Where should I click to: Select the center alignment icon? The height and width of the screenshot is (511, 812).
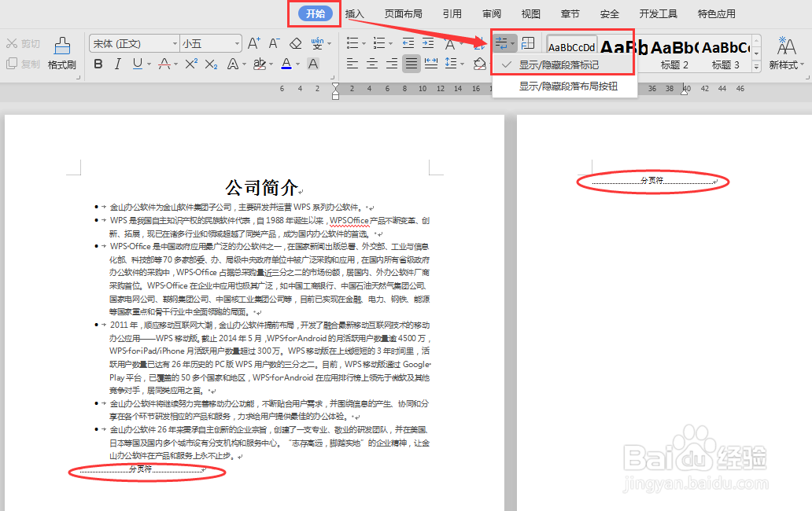tap(371, 63)
